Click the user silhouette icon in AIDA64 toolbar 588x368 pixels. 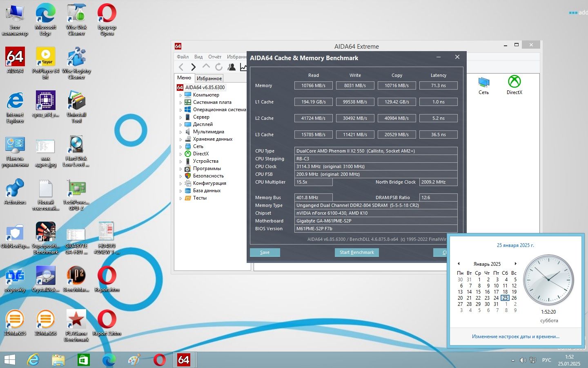pos(232,67)
